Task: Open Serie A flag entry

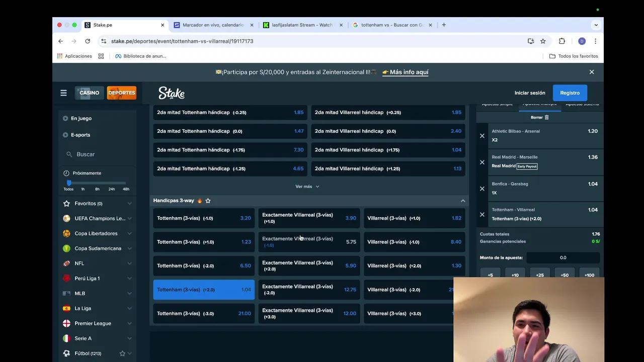Action: coord(66,338)
